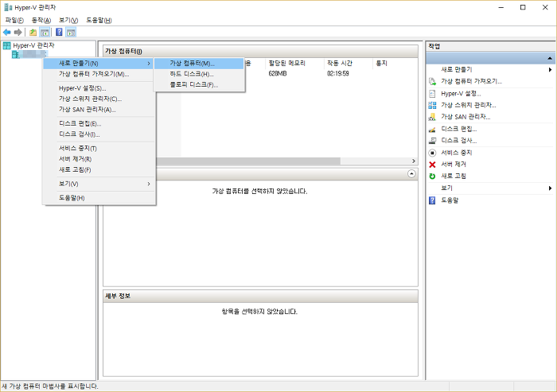557x392 pixels.
Task: Select 새로 고침(F) in context menu
Action: pos(99,169)
